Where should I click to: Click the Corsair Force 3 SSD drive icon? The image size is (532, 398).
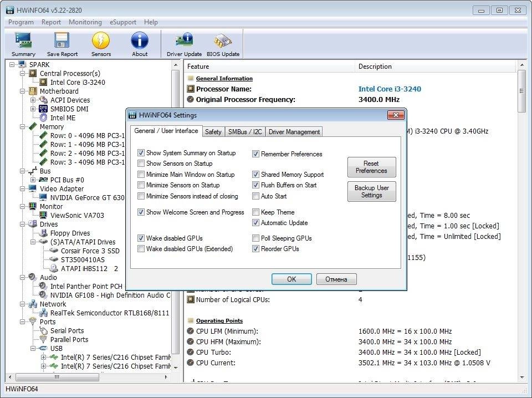pyautogui.click(x=54, y=251)
